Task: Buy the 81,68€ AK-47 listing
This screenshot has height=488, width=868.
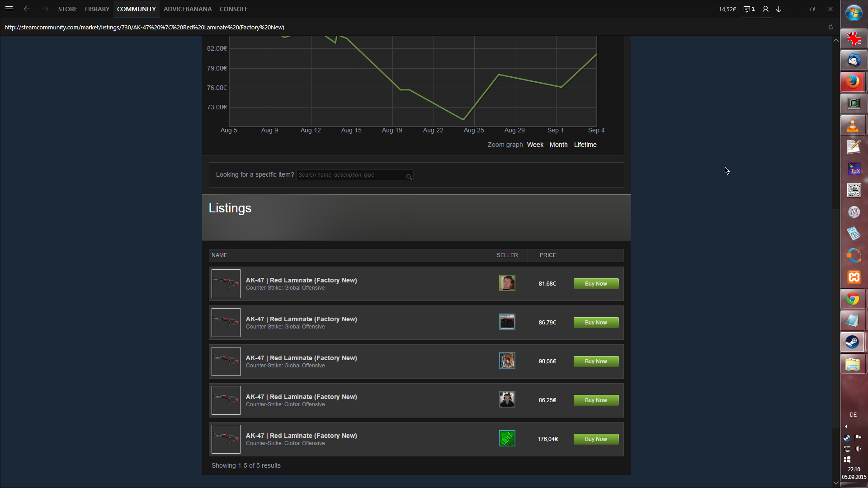Action: (x=596, y=284)
